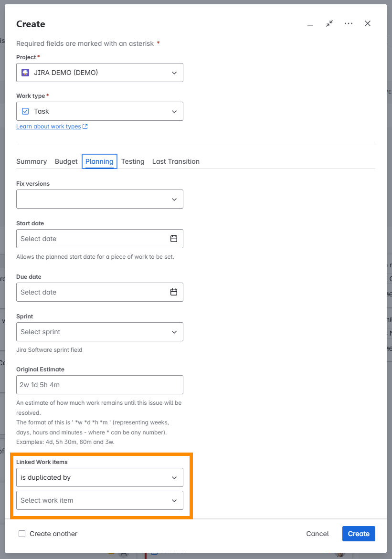Image resolution: width=392 pixels, height=559 pixels.
Task: Switch to the Testing tab
Action: click(x=133, y=161)
